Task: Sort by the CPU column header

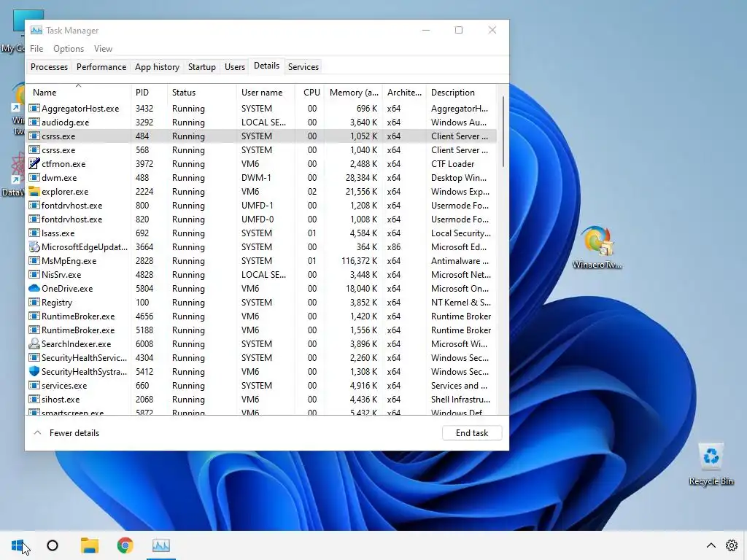Action: click(310, 93)
